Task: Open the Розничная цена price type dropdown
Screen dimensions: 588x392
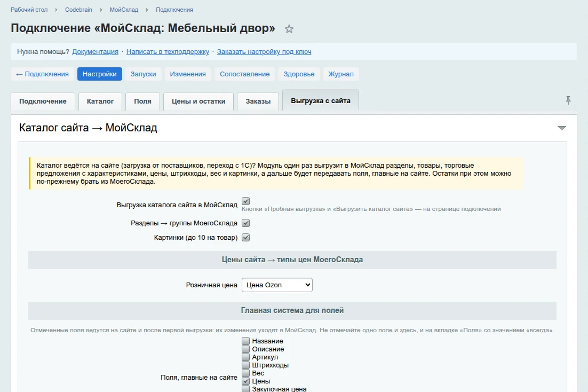Action: (x=277, y=285)
